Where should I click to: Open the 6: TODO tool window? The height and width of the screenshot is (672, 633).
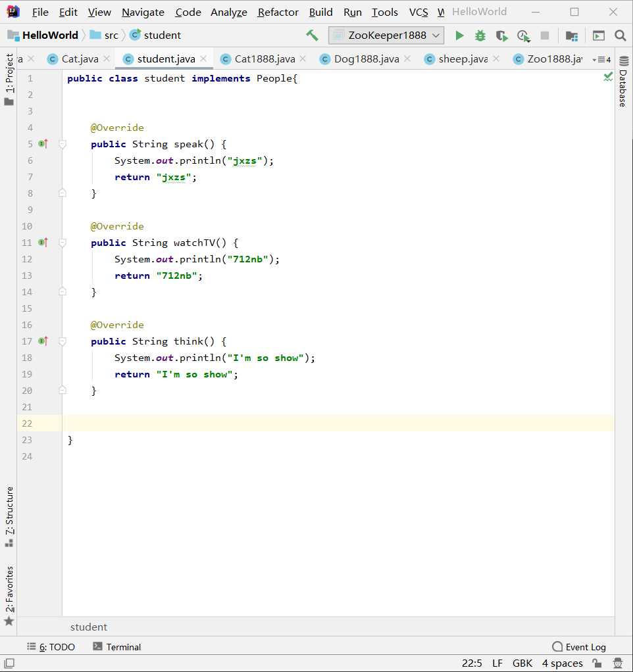click(51, 647)
